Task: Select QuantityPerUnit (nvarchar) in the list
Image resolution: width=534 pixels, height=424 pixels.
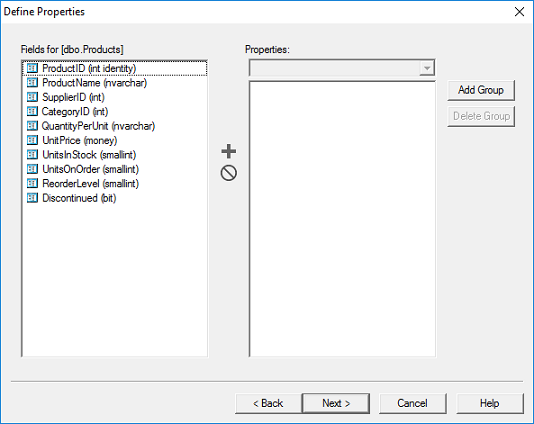Action: (x=98, y=126)
